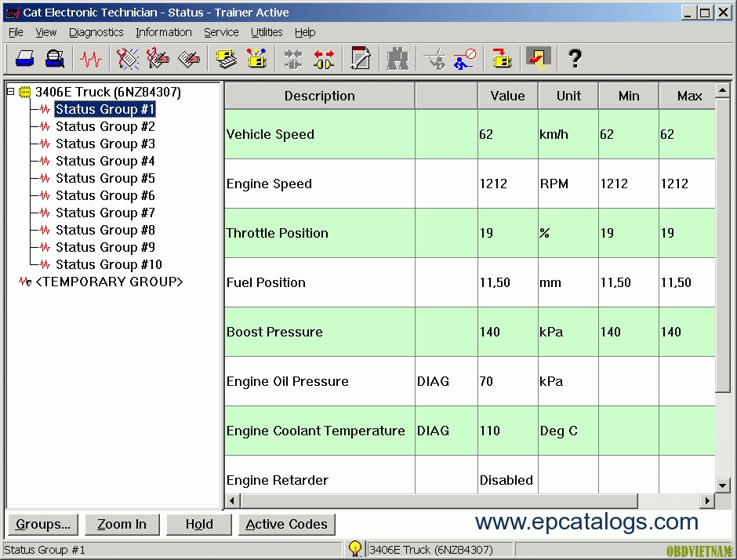
Task: Click the red waveform Status Tool icon
Action: tap(91, 60)
